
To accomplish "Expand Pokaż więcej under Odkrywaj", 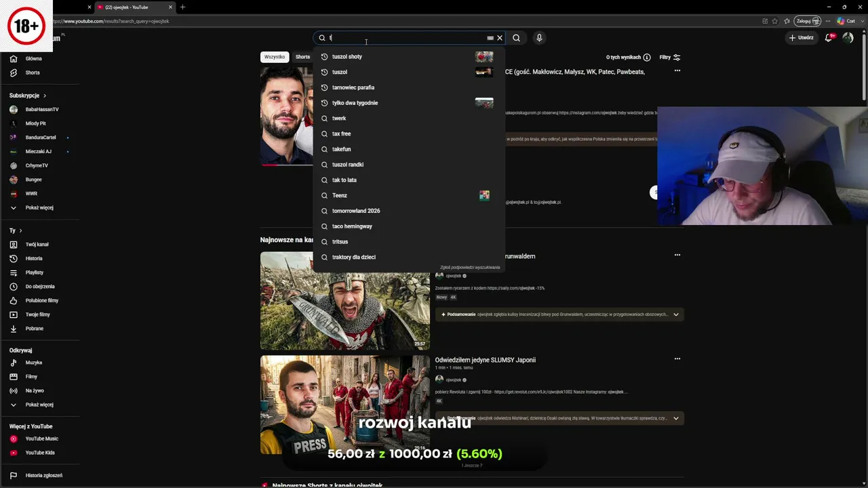I will click(x=39, y=405).
